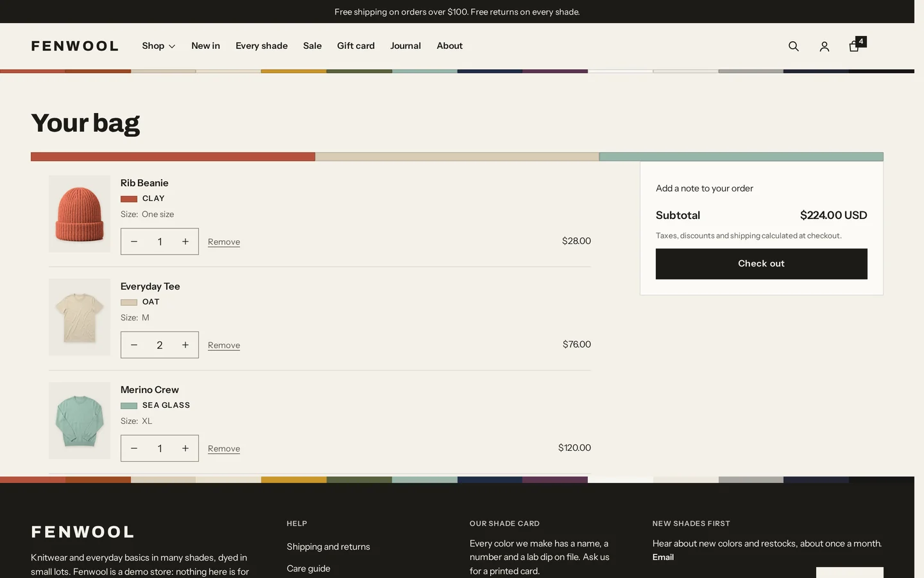Open the Everyday Tee product title

click(x=150, y=286)
